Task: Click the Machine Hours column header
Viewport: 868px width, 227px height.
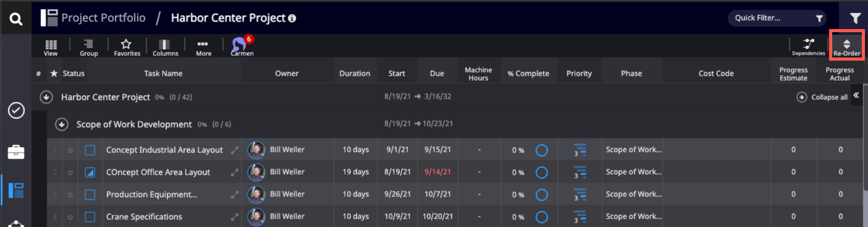Action: (478, 74)
